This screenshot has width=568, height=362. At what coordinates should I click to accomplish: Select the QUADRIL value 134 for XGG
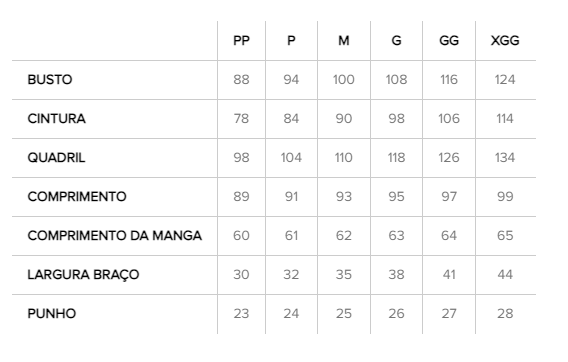(x=505, y=158)
